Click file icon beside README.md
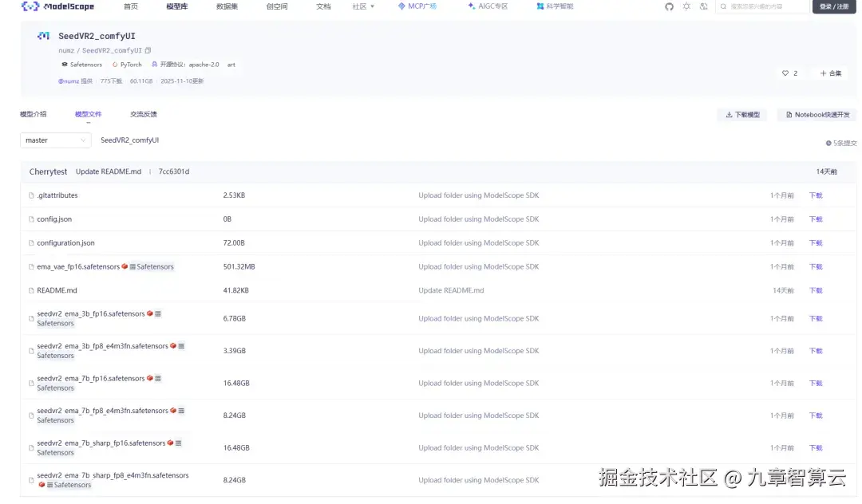The width and height of the screenshot is (862, 504). [x=31, y=290]
